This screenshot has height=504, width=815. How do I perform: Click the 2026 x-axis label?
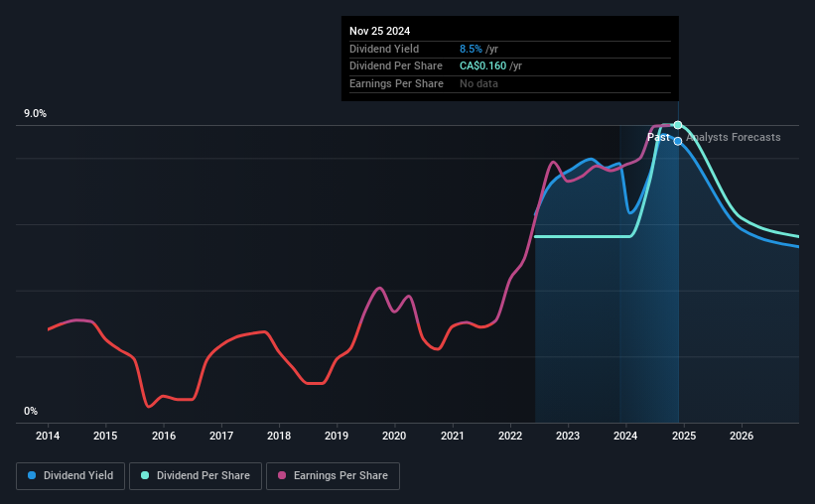coord(742,436)
